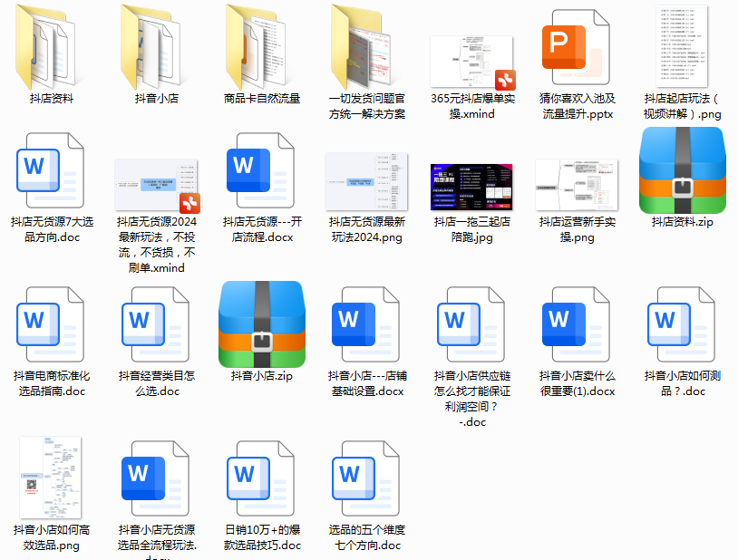Click the file name "抖音经营类目怎么选.doc"

click(x=157, y=383)
